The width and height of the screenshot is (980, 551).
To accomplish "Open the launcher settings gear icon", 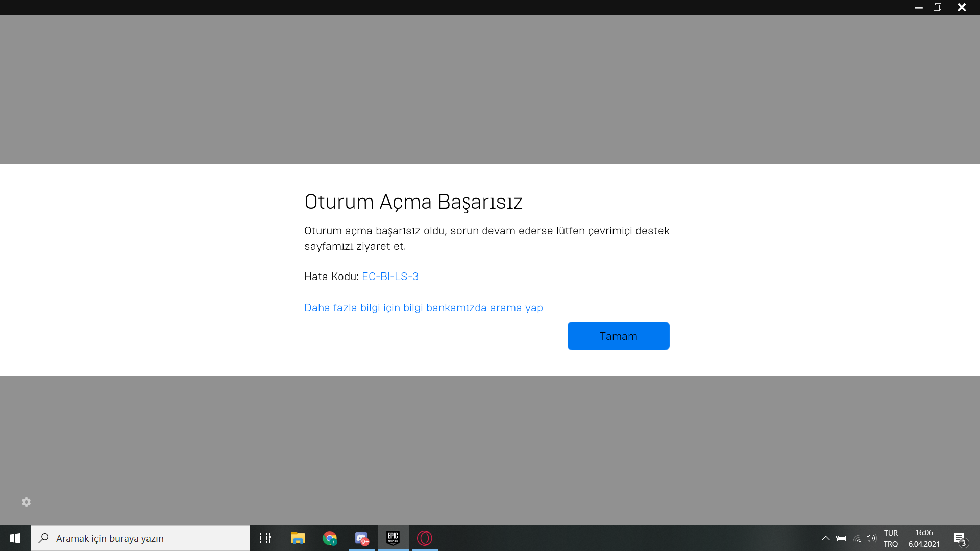I will (27, 502).
